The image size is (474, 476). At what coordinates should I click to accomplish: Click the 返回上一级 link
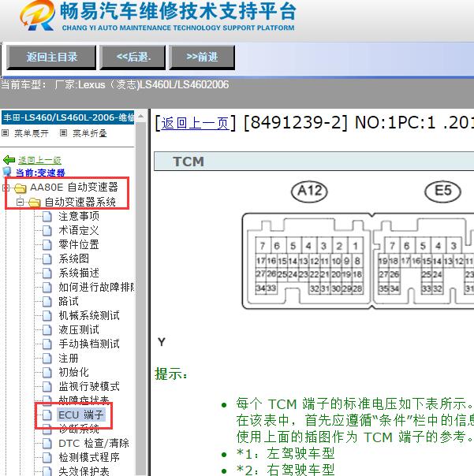39,160
